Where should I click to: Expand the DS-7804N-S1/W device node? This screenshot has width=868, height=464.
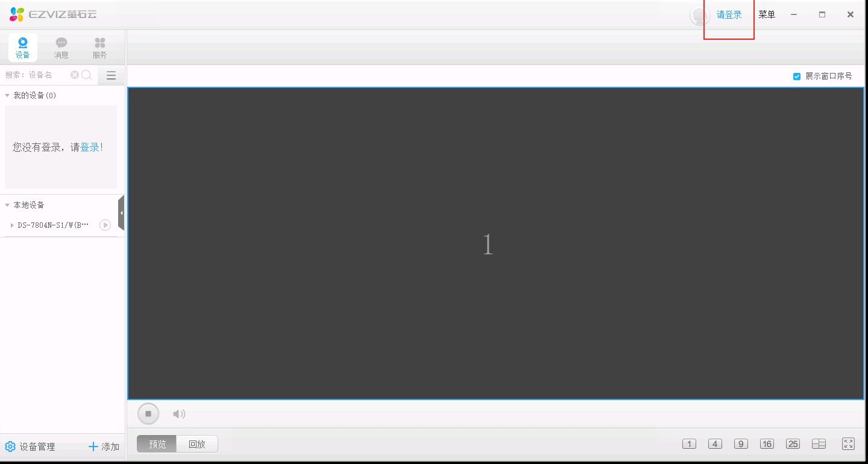[12, 225]
